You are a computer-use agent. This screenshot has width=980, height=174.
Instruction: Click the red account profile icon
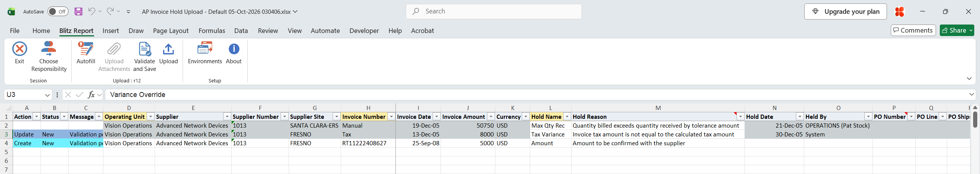point(900,11)
